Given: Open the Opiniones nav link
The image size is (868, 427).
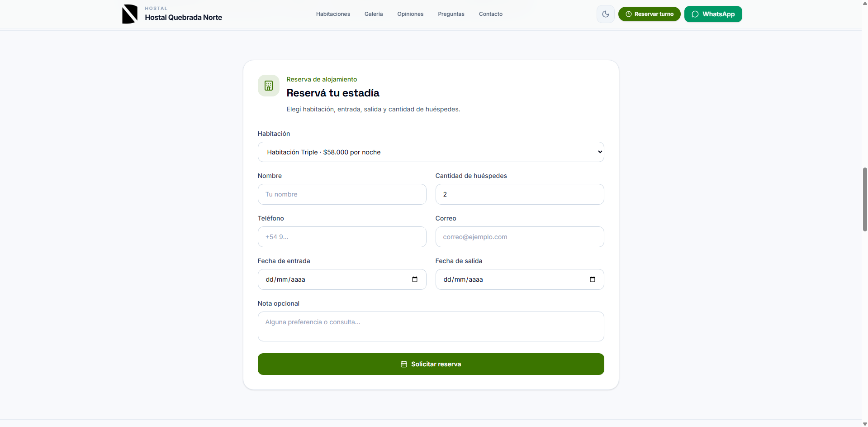Looking at the screenshot, I should click(410, 14).
